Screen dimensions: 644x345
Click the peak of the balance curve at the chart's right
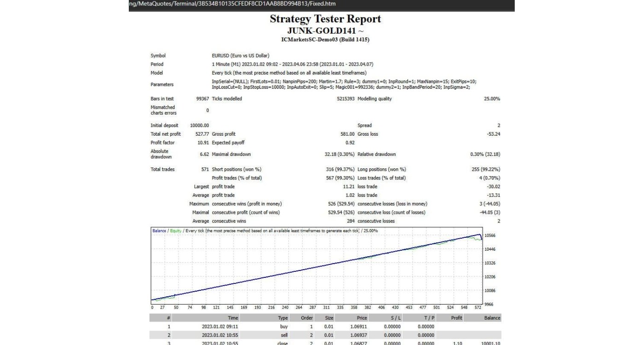(479, 235)
